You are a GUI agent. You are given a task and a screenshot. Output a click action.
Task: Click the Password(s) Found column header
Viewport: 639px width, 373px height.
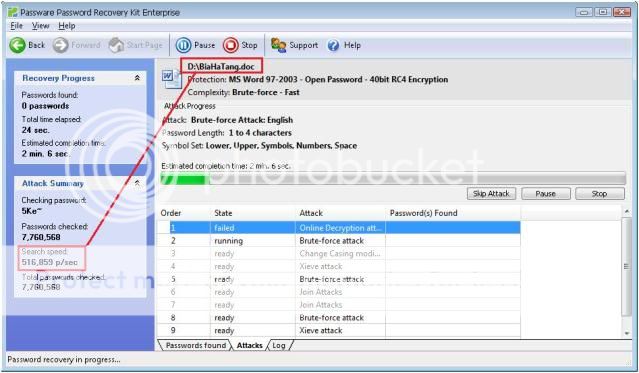423,213
